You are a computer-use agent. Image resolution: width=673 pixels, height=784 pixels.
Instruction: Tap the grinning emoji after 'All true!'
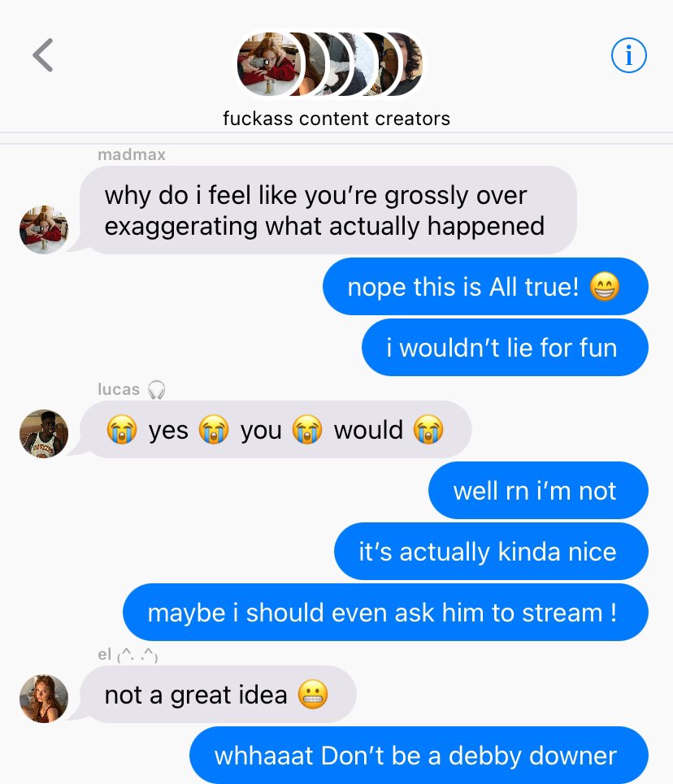(x=605, y=287)
